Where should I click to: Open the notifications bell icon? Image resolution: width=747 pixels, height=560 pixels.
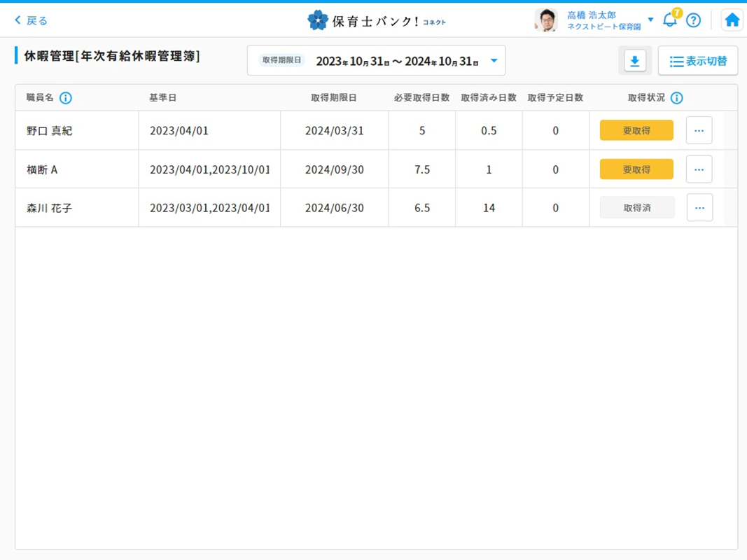click(670, 20)
